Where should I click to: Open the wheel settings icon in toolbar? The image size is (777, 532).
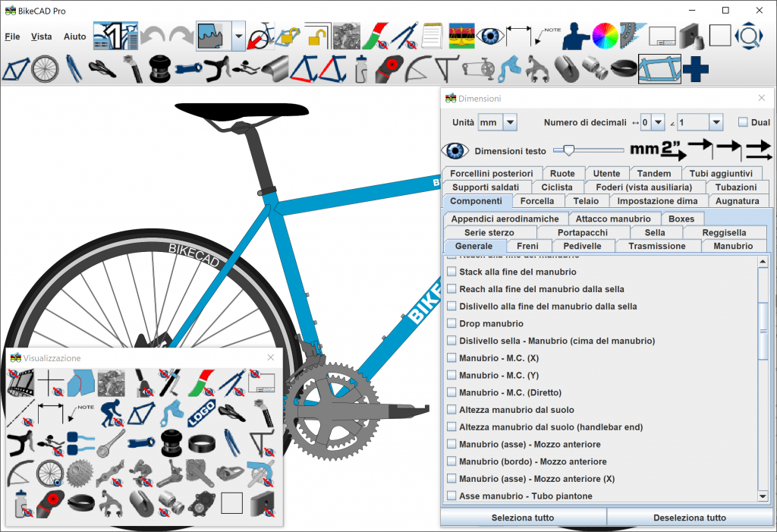pos(44,70)
